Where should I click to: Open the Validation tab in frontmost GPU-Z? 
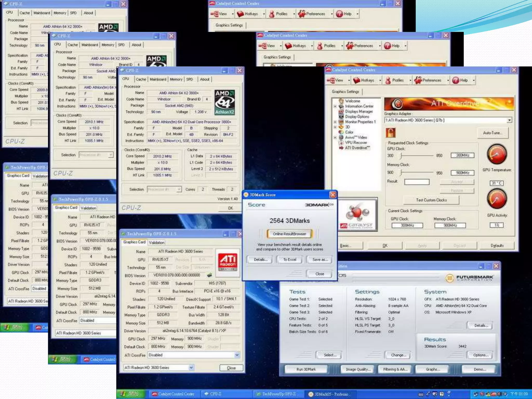[x=157, y=242]
